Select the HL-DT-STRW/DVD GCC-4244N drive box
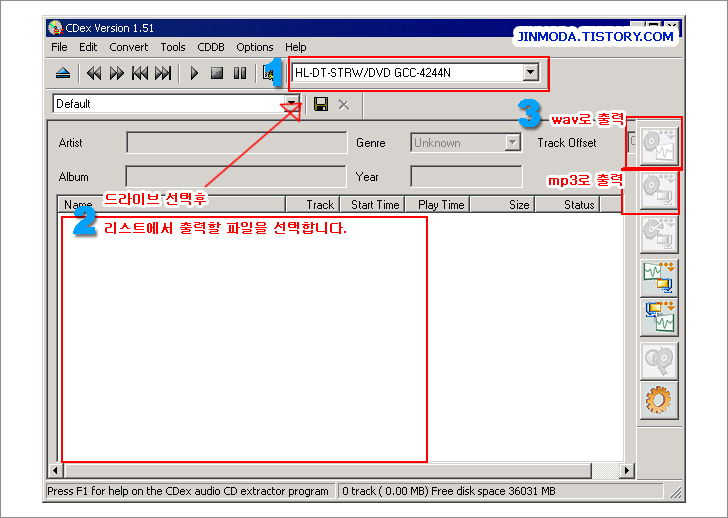Viewport: 728px width, 518px height. click(x=416, y=72)
